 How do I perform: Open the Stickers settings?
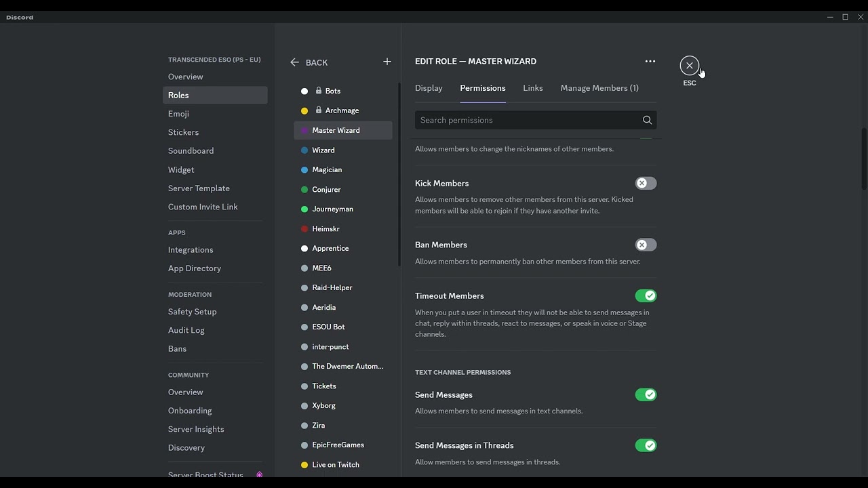tap(215, 132)
